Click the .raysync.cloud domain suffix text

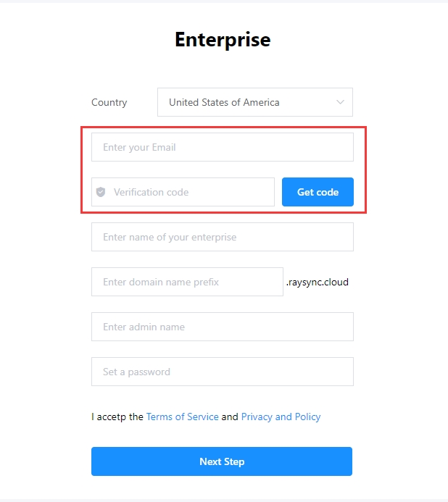click(317, 282)
